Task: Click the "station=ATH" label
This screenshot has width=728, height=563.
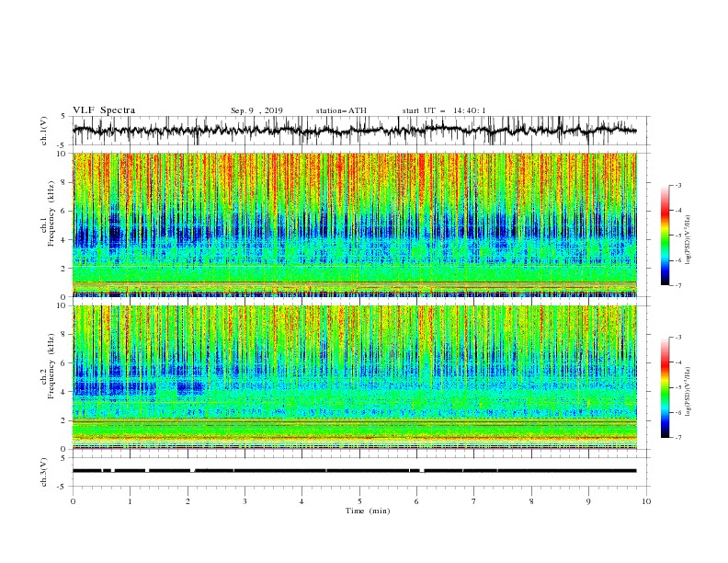Action: tap(341, 110)
